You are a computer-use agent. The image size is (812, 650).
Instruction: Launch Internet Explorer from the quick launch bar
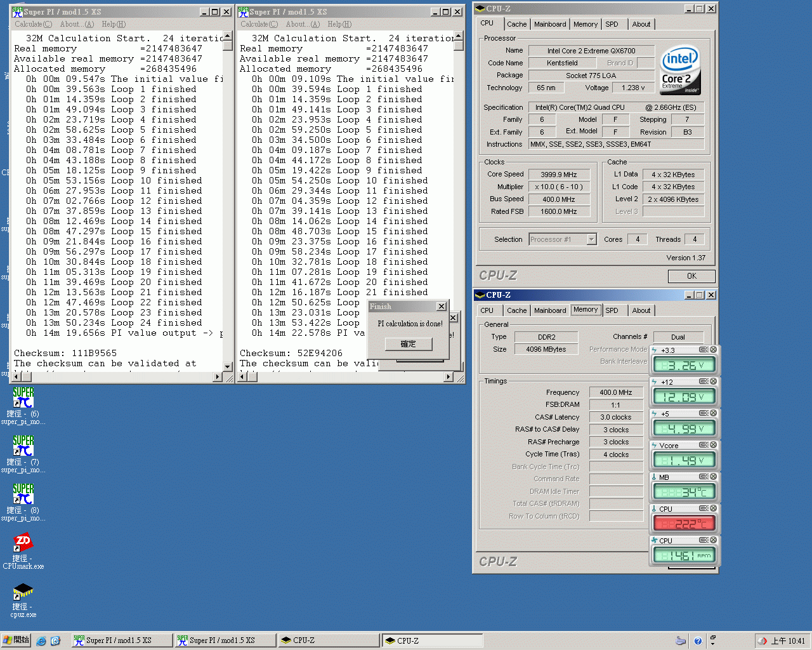point(41,641)
